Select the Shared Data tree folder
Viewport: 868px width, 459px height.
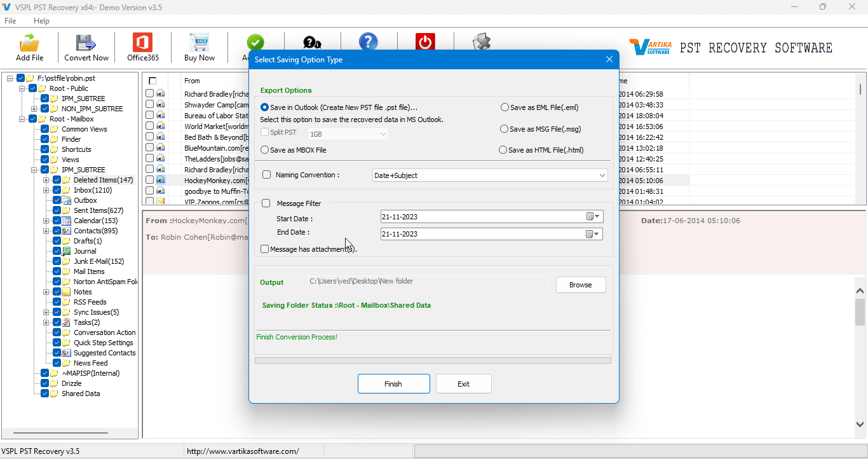point(81,394)
